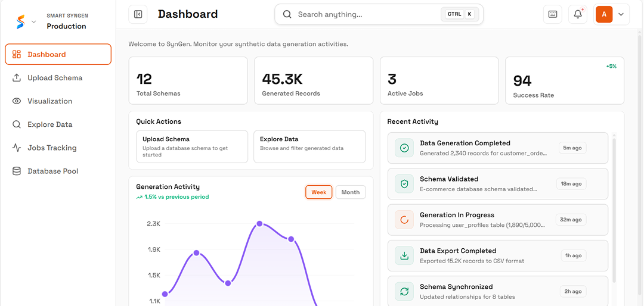644x306 pixels.
Task: Click the Explore Data magnifier icon in sidebar
Action: (17, 124)
